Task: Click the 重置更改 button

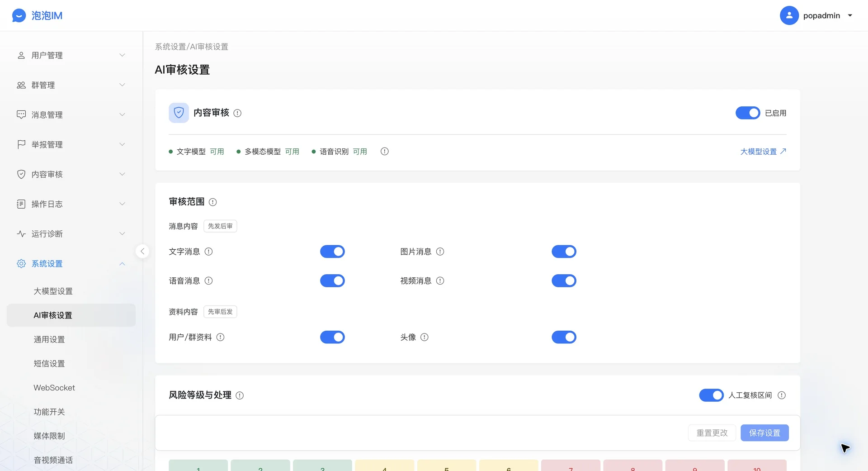Action: click(712, 433)
